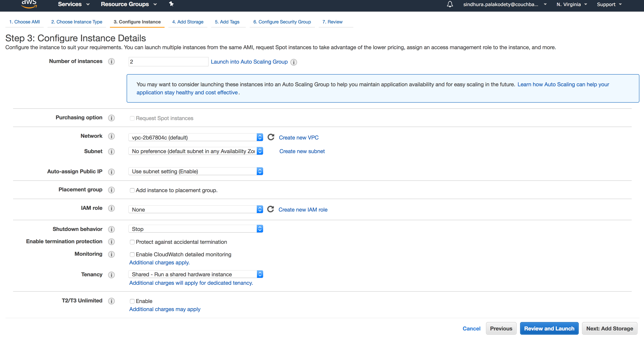This screenshot has width=644, height=342.
Task: Refresh the IAM role list
Action: (271, 209)
